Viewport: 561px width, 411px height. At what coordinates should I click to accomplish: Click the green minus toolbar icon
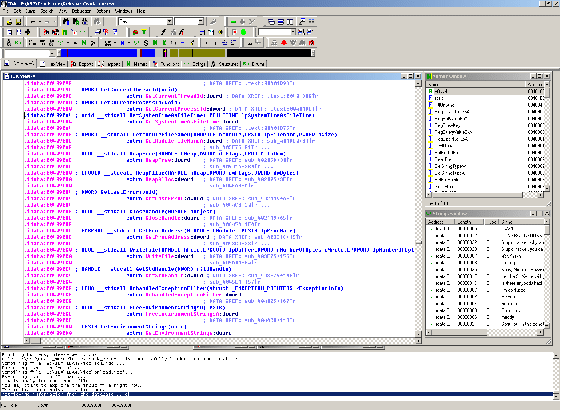point(234,22)
